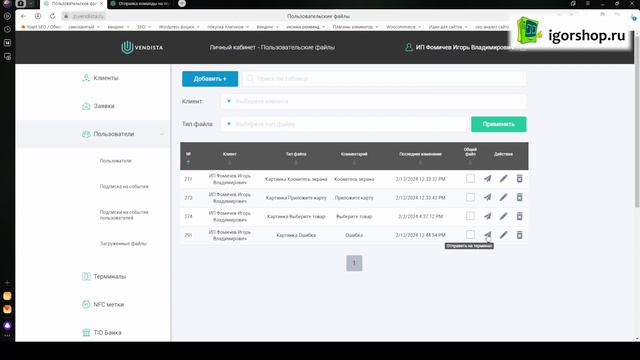Image resolution: width=640 pixels, height=360 pixels.
Task: Open Загруженные файлы submenu item
Action: coord(123,244)
